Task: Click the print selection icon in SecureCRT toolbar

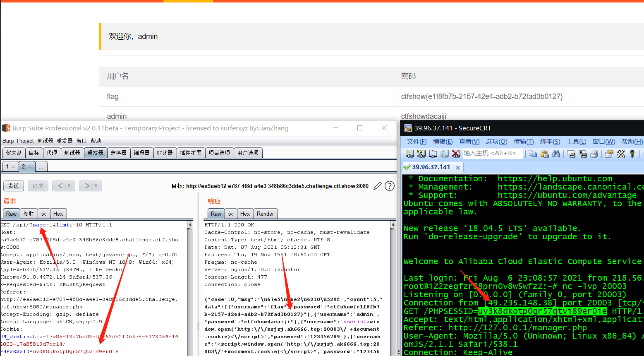Action: 583,154
